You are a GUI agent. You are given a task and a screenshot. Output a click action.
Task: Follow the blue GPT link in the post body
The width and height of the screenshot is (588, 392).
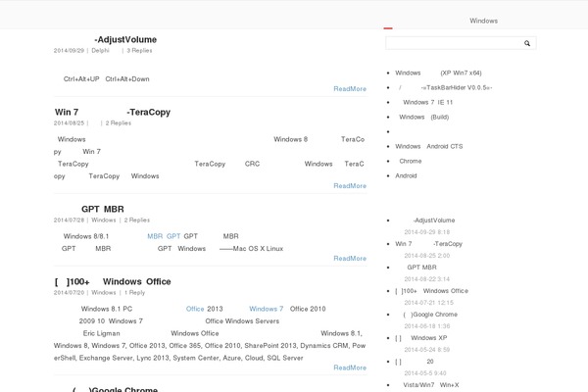click(173, 236)
